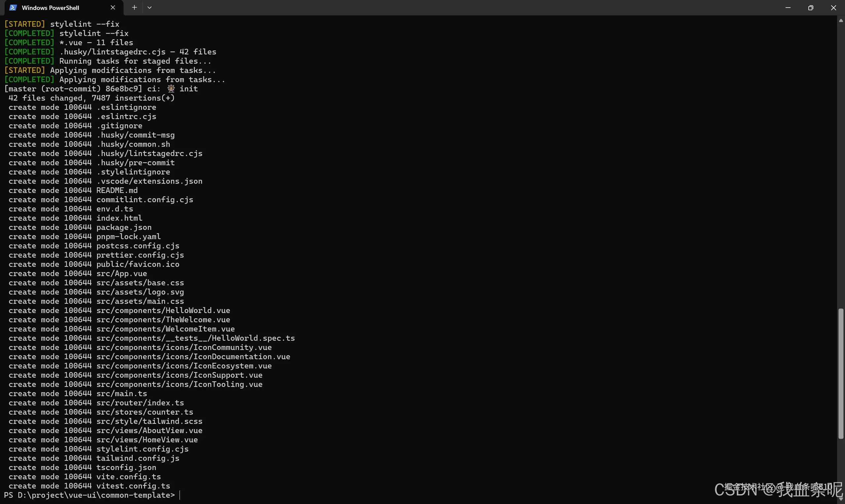This screenshot has height=504, width=845.
Task: Close the terminal window
Action: tap(833, 8)
